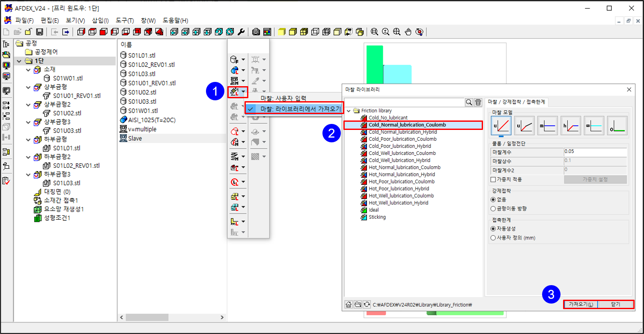
Task: Collapse the 하부금형 tree node
Action: [28, 140]
